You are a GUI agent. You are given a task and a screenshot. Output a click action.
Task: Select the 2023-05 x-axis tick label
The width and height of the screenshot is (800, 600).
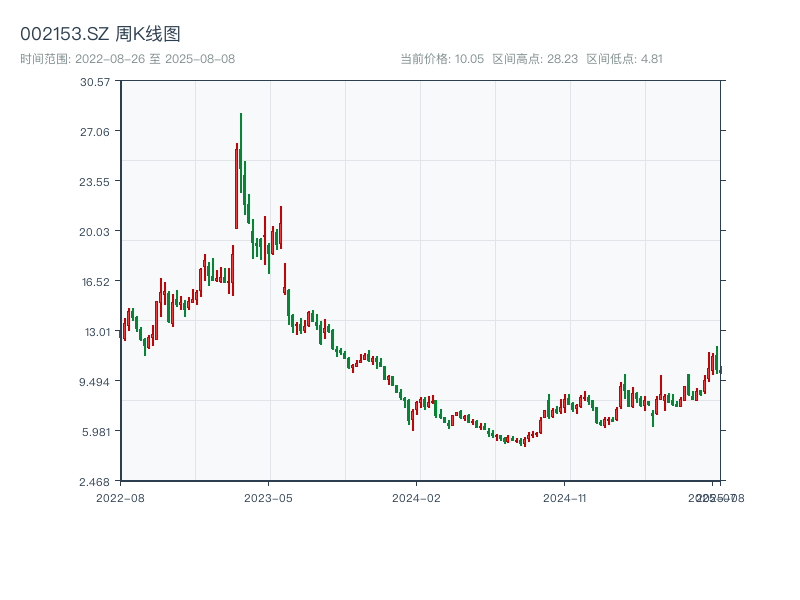(x=268, y=497)
